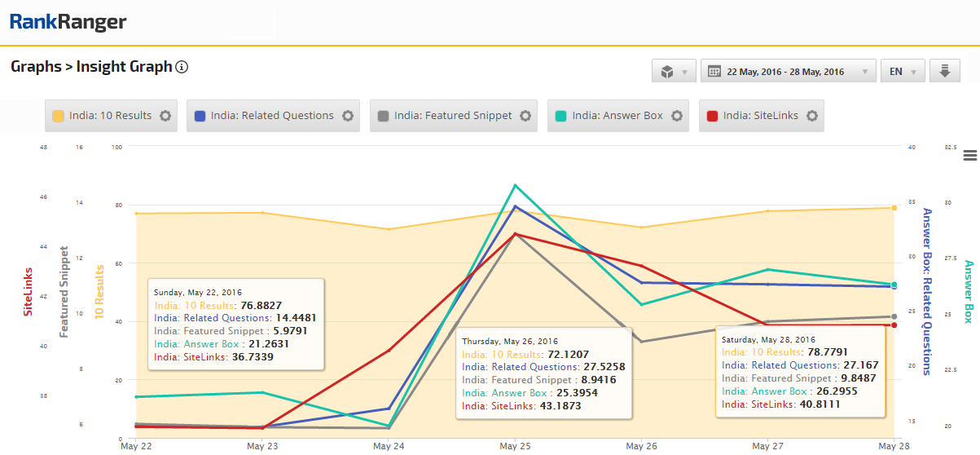
Task: Click info icon beside Insight Graph title
Action: 182,67
